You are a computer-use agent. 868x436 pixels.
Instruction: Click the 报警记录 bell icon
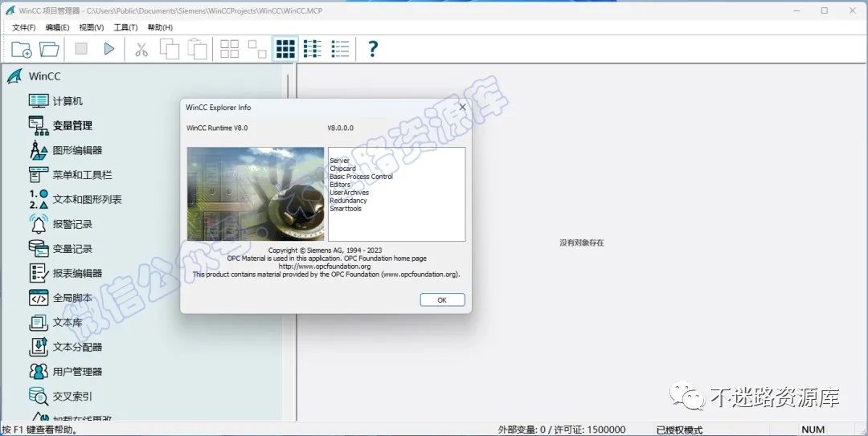[x=39, y=223]
